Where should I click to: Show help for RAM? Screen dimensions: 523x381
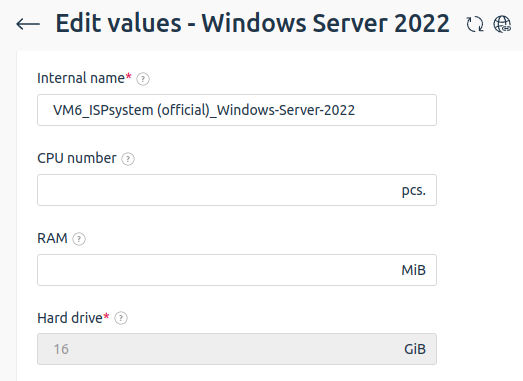coord(79,239)
